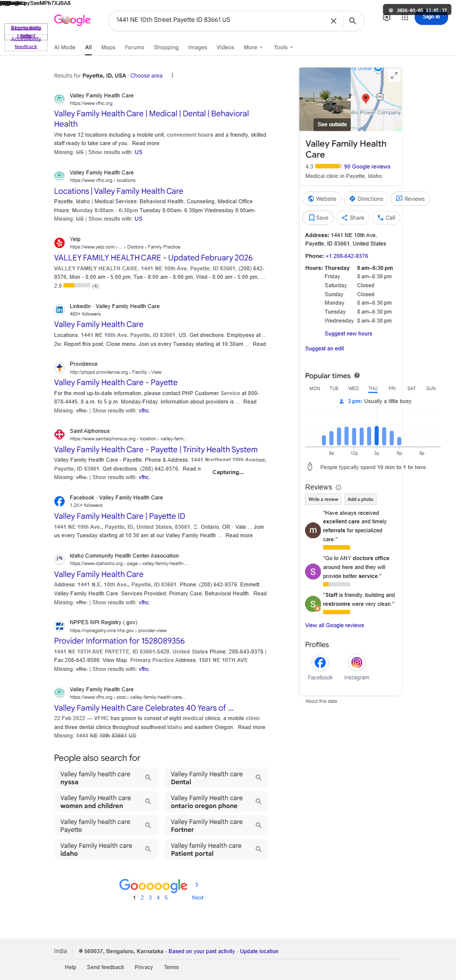461x980 pixels.
Task: Get Directions to Valley Family Health Care
Action: 366,199
